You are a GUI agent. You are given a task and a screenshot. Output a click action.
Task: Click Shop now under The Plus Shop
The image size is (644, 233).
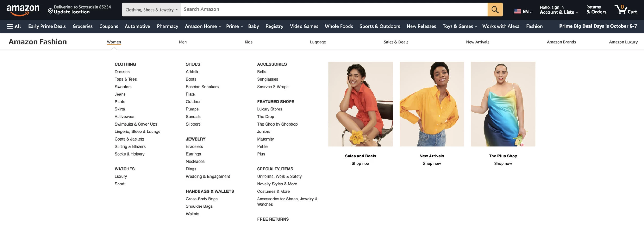tap(503, 163)
